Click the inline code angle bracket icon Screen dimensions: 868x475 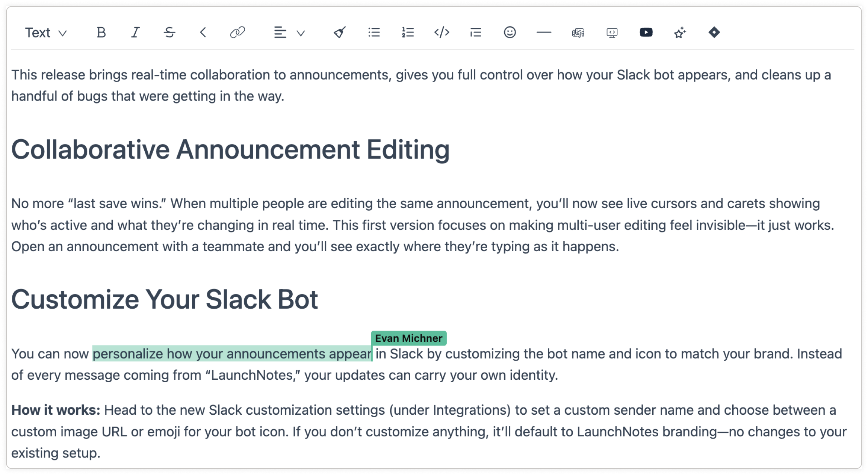(x=203, y=33)
